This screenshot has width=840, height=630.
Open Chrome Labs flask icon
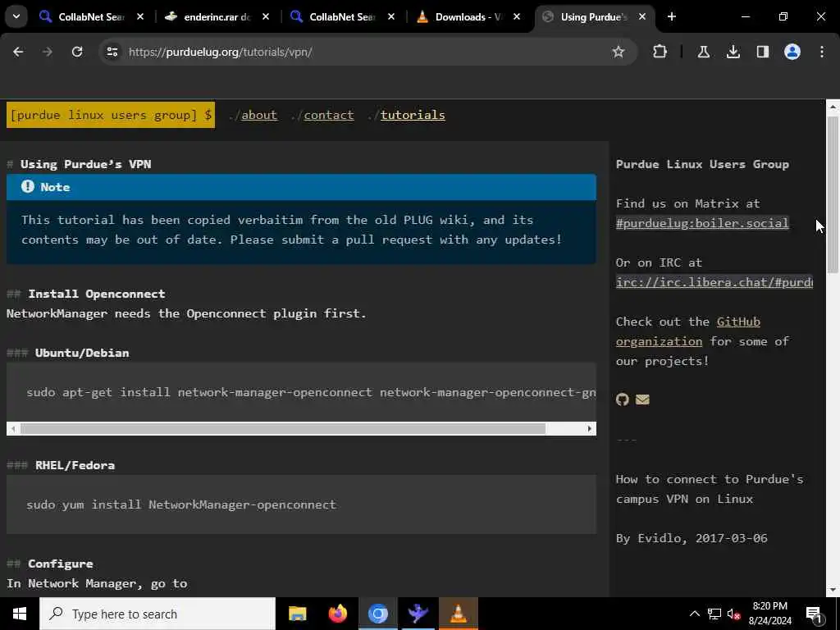tap(703, 52)
